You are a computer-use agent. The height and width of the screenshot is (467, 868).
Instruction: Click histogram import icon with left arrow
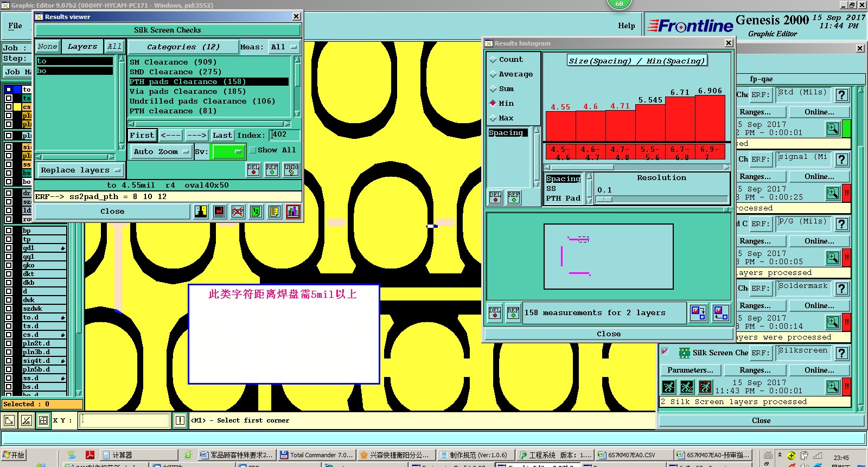pos(720,313)
